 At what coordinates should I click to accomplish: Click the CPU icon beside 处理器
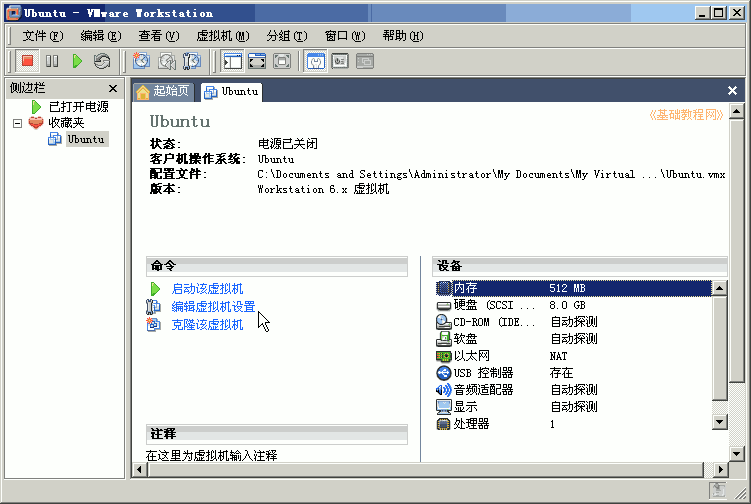(444, 424)
